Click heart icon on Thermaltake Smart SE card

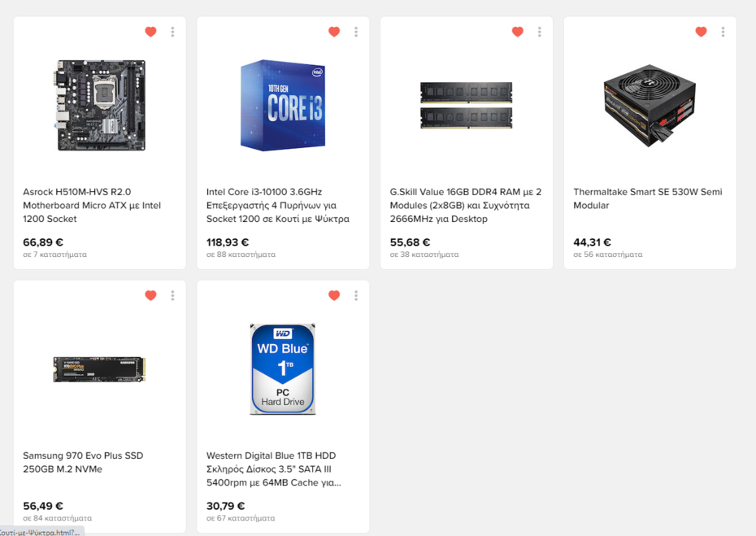701,32
